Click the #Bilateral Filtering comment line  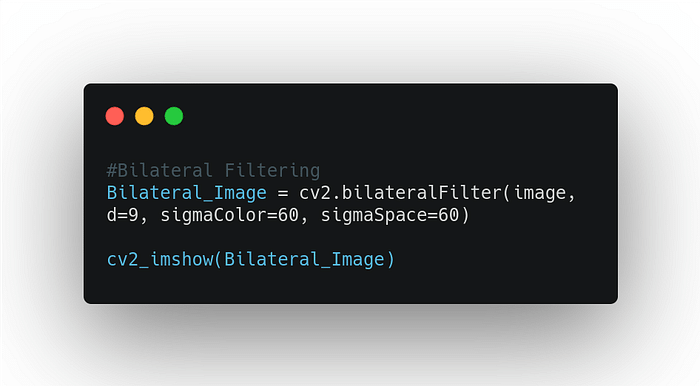click(213, 170)
